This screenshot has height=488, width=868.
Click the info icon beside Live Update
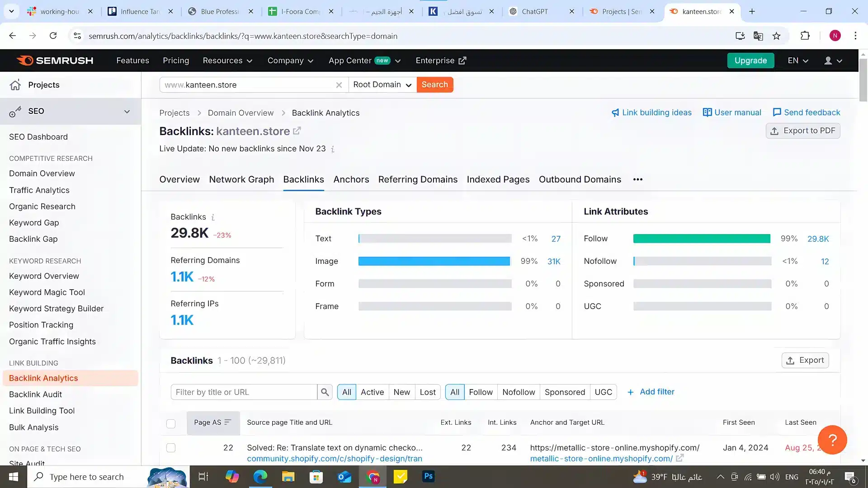[333, 149]
